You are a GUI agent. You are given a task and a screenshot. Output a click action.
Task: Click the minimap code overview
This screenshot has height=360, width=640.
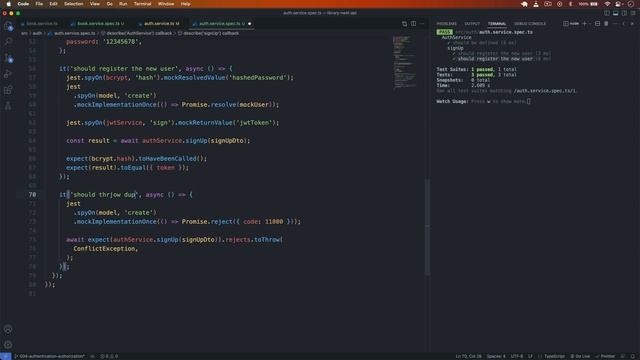[404, 62]
